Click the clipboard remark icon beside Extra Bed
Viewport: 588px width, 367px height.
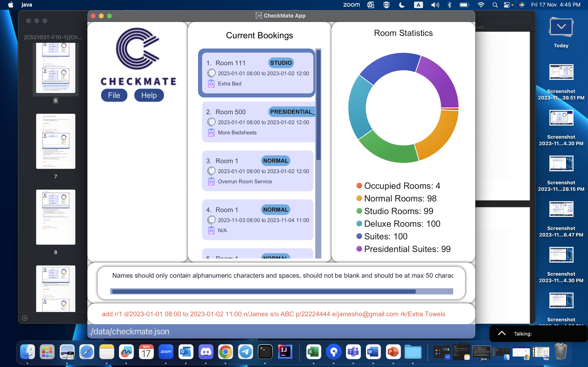coord(211,84)
